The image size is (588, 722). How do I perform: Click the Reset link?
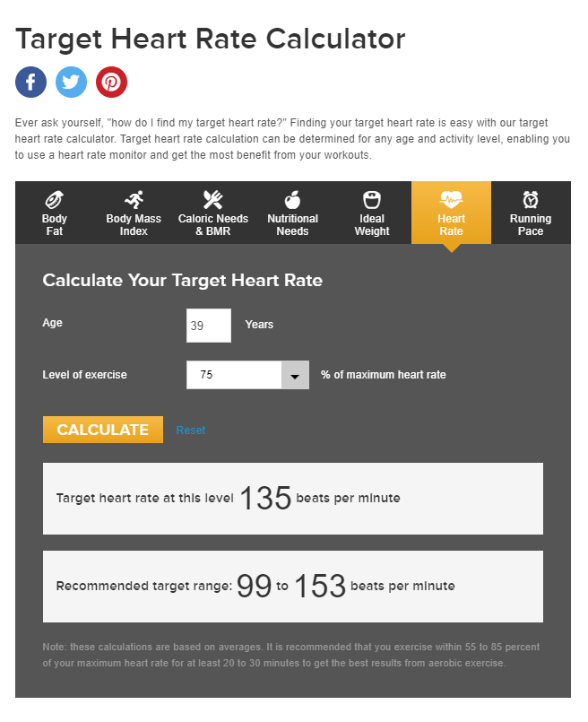point(190,430)
